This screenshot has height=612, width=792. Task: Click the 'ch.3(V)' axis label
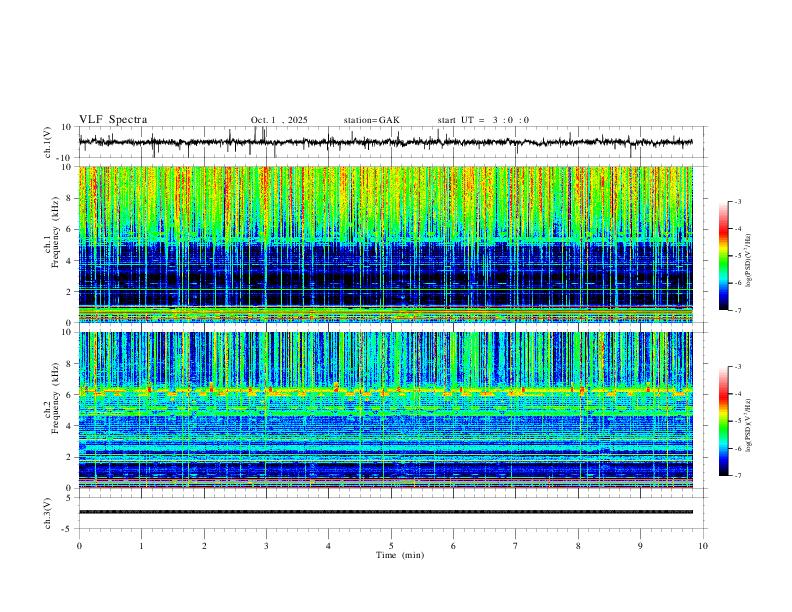click(x=48, y=514)
